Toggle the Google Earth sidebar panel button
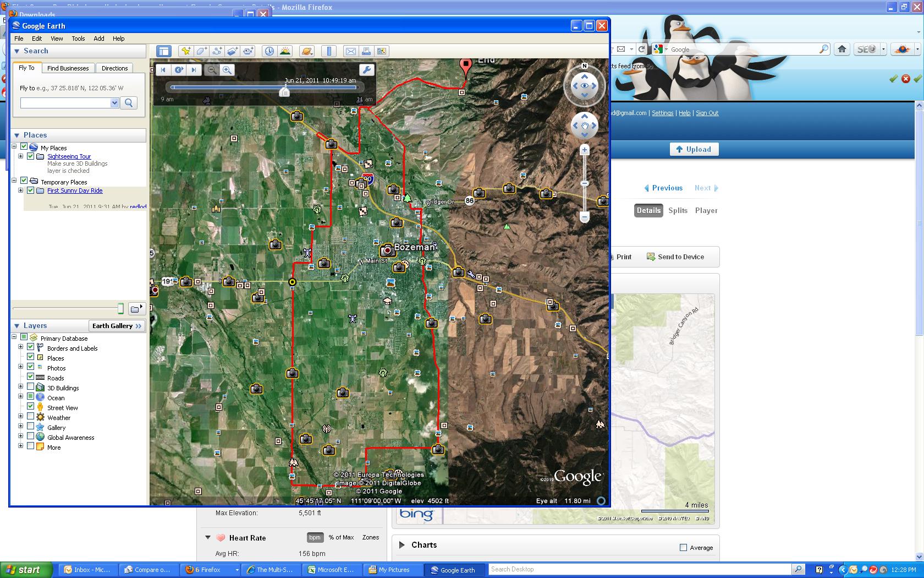 [x=164, y=51]
